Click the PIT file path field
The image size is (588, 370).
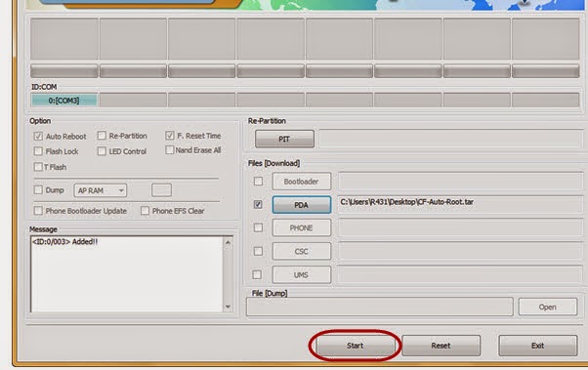[x=450, y=139]
